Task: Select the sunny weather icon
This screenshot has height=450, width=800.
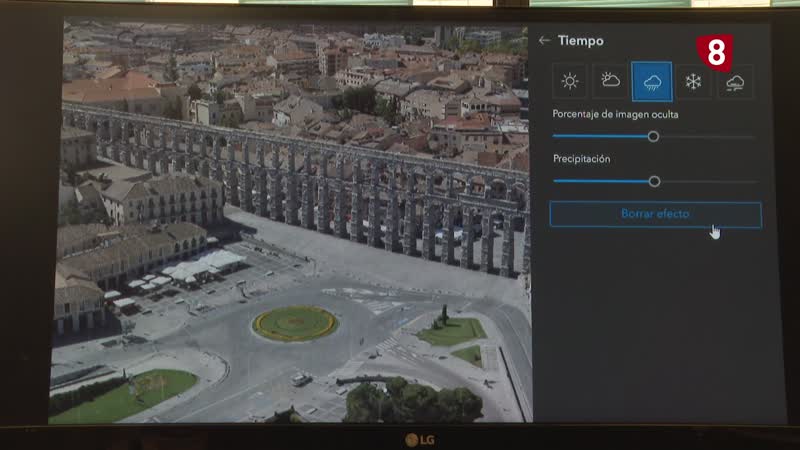Action: point(569,81)
